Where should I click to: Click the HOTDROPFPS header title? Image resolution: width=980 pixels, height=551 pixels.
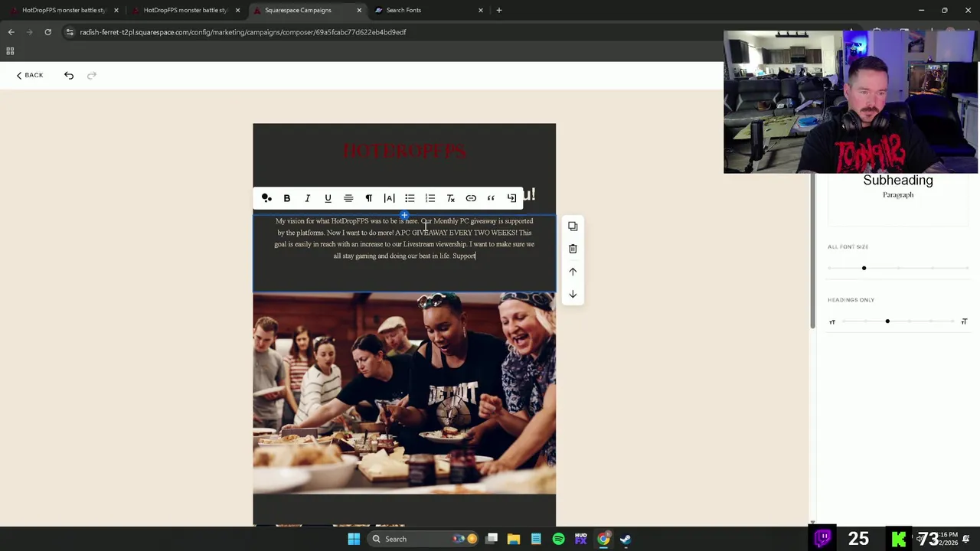click(x=404, y=151)
